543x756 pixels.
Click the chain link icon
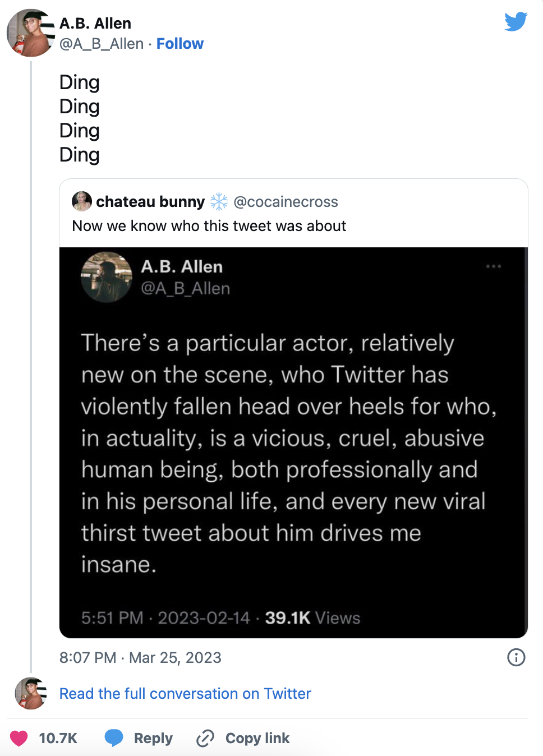[x=205, y=738]
